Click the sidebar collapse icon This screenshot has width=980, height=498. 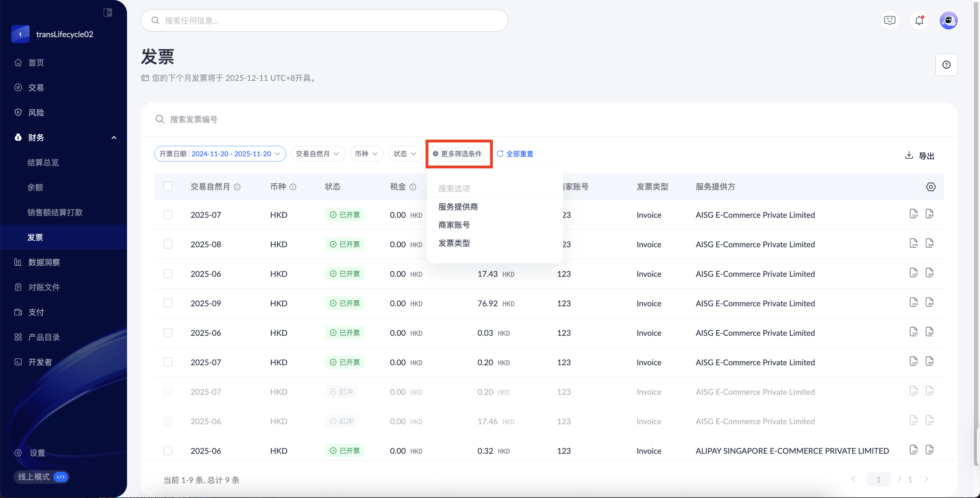(x=108, y=12)
